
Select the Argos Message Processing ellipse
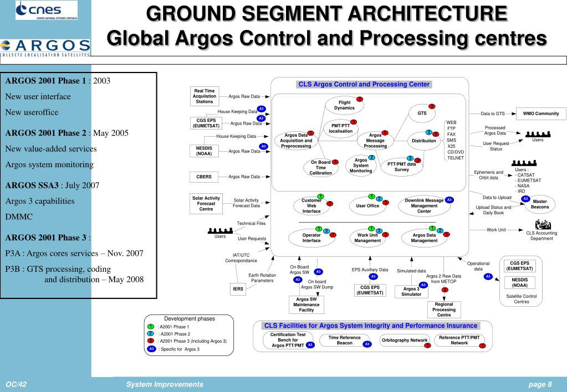point(375,141)
